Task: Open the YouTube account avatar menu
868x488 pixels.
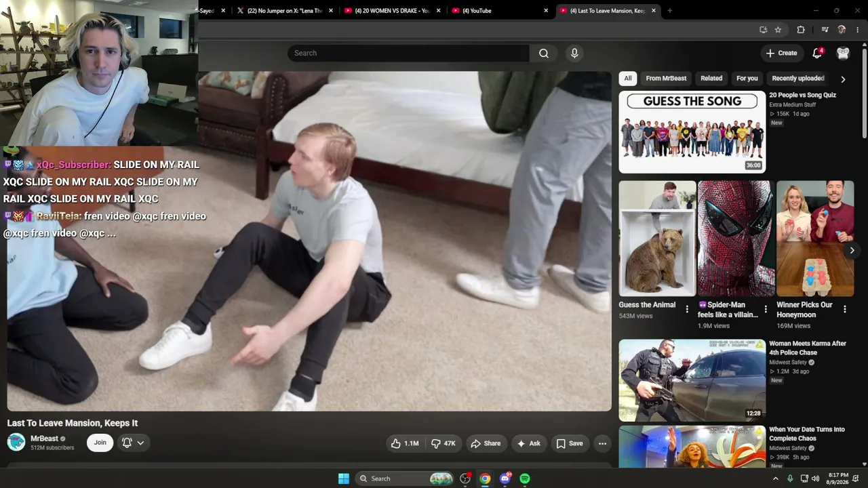Action: point(843,53)
